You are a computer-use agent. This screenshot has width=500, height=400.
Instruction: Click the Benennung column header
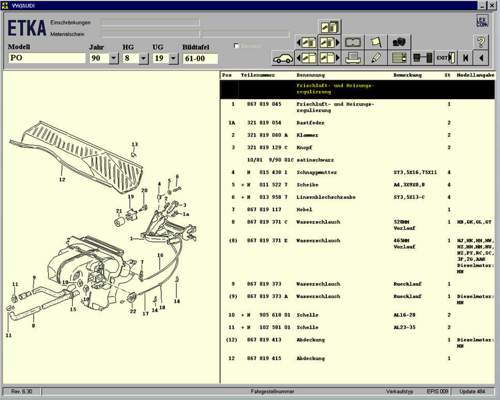[x=310, y=75]
